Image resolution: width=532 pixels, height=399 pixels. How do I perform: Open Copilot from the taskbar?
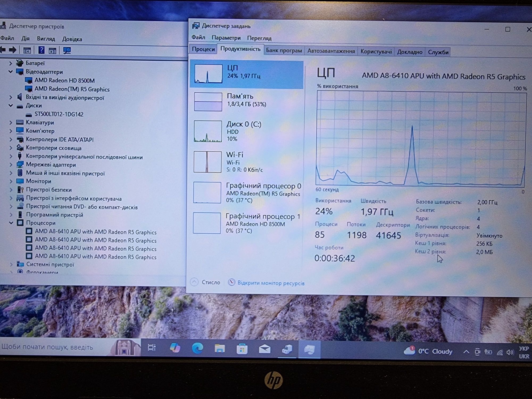point(175,347)
